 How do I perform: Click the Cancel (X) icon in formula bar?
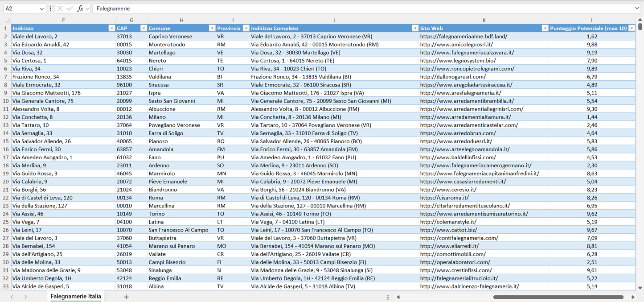[x=60, y=8]
